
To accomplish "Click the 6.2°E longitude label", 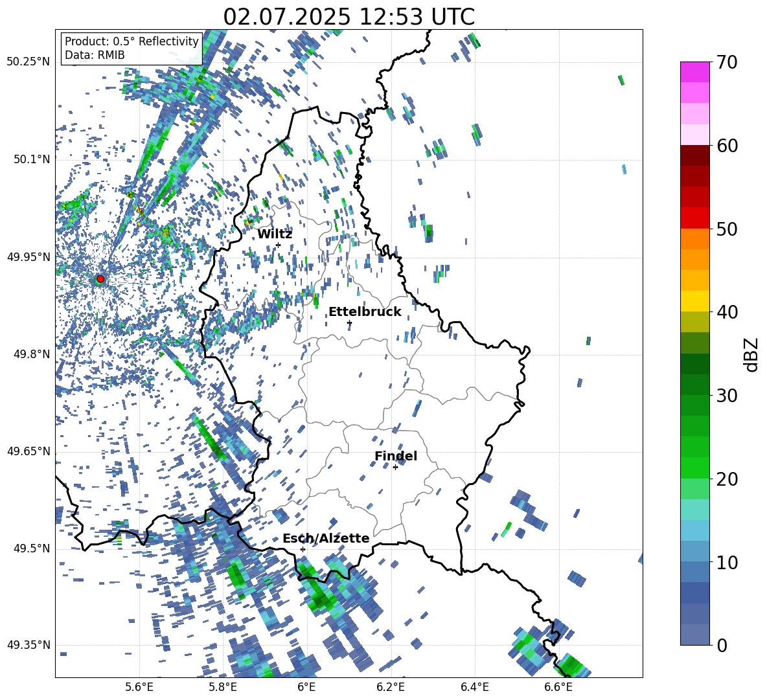I will click(x=391, y=688).
